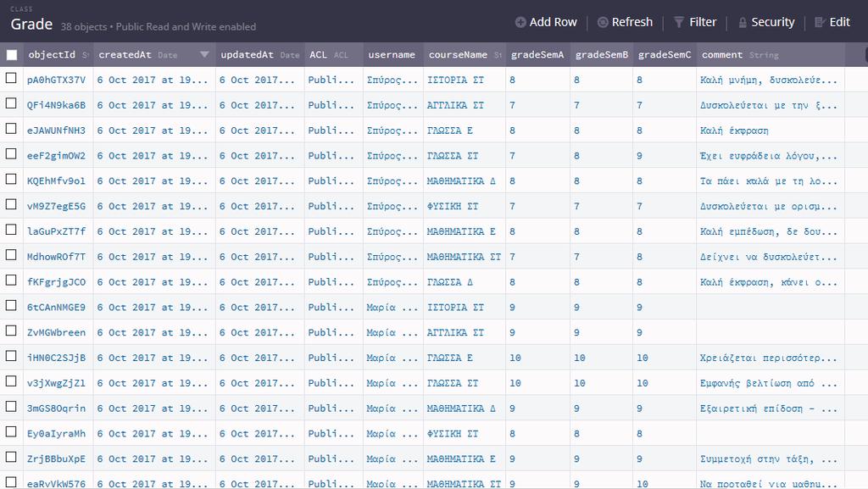Viewport: 868px width, 489px height.
Task: Click the Add Row plus icon
Action: (520, 22)
